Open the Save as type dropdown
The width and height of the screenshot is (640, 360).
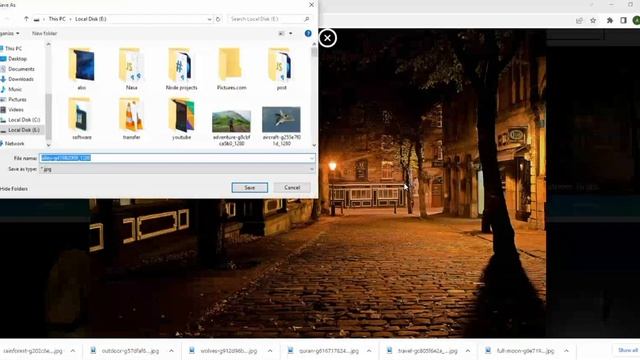click(x=177, y=169)
